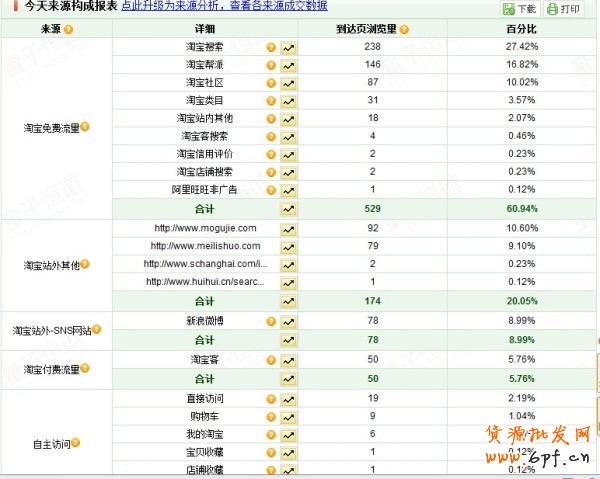Viewport: 600px width, 479px height.
Task: Open trend chart for the 78 合计 row
Action: click(x=289, y=340)
